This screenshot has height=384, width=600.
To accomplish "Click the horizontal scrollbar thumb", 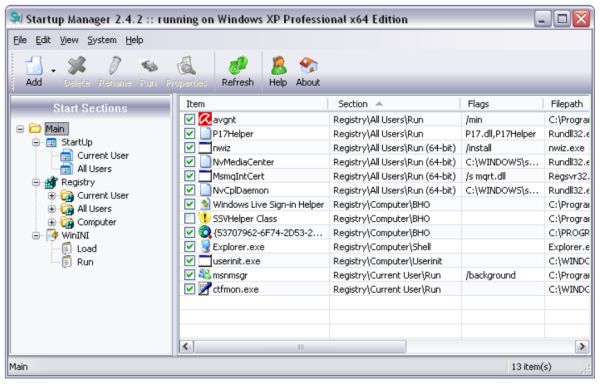I will click(x=300, y=347).
